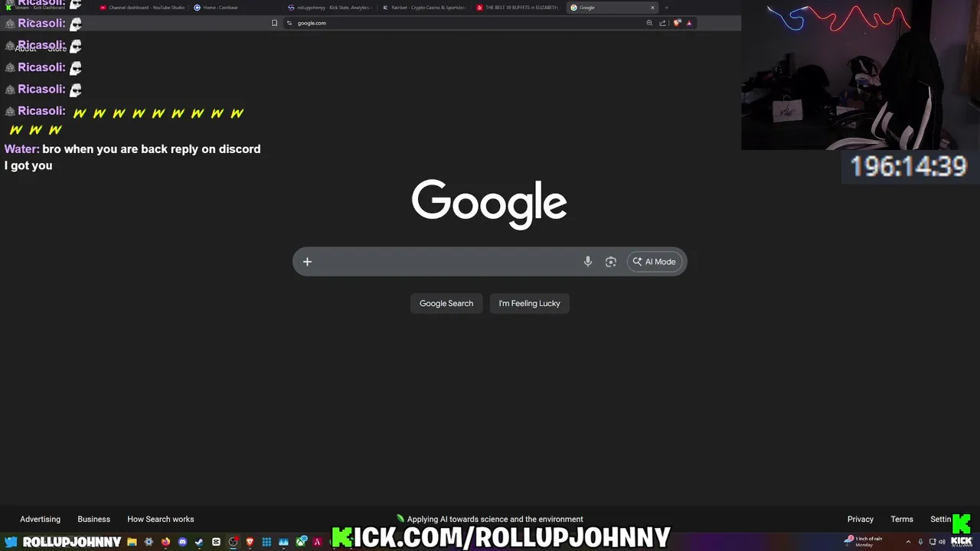The width and height of the screenshot is (980, 551).
Task: Open the zoom magnifier icon in address bar
Action: (x=649, y=23)
